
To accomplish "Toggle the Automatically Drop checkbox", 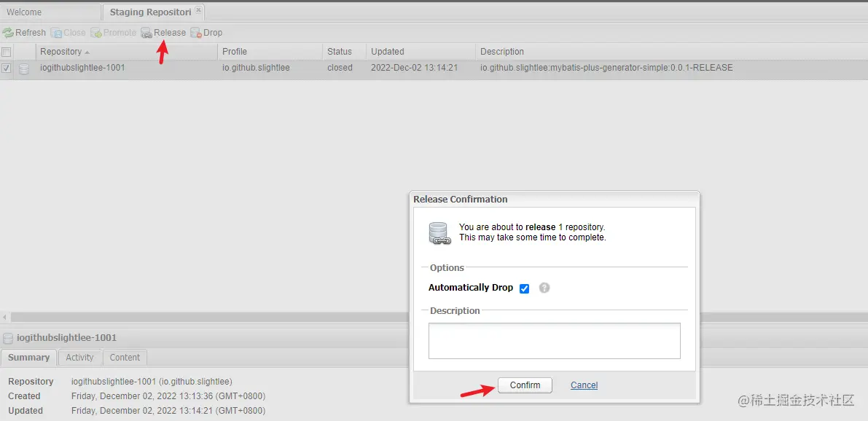I will coord(525,288).
